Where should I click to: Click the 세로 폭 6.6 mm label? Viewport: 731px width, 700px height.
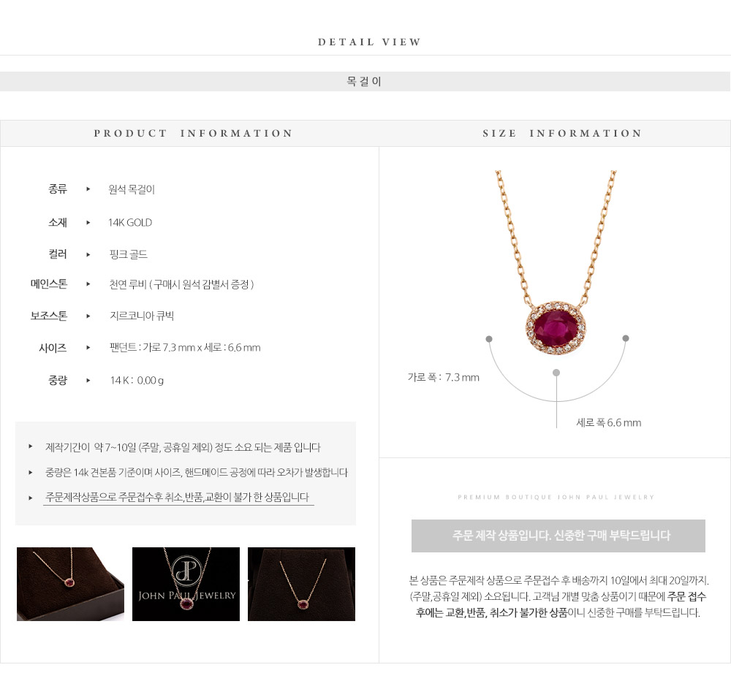(x=609, y=422)
